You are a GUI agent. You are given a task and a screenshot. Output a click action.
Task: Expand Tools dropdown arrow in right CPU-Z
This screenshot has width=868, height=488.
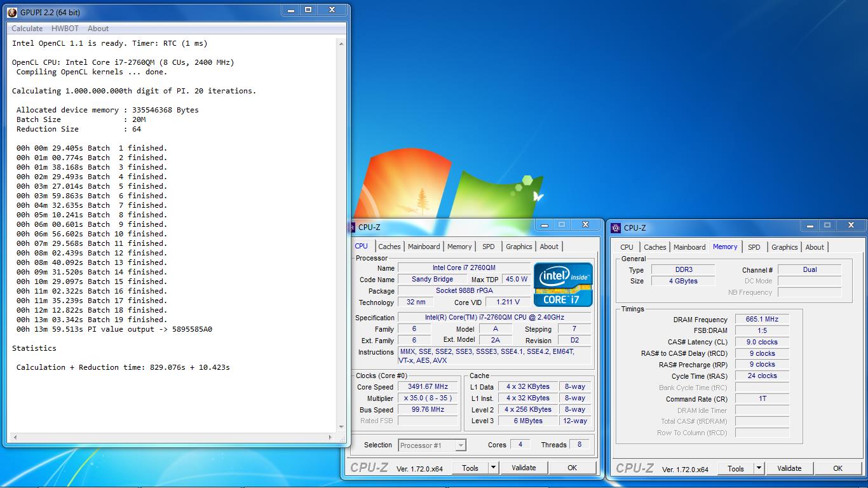click(759, 468)
